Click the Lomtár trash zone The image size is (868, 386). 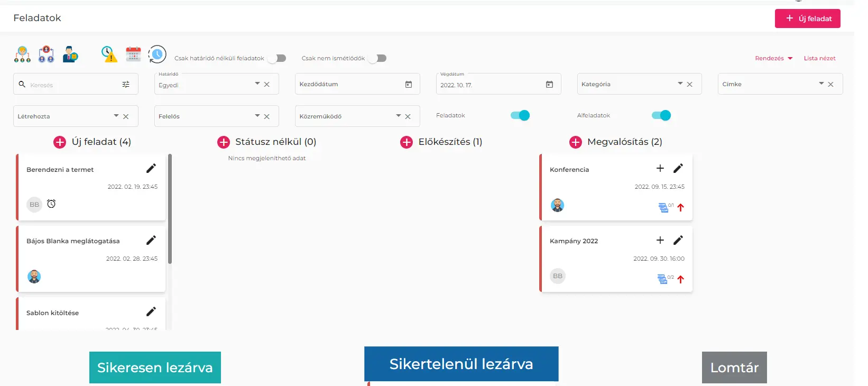(734, 367)
